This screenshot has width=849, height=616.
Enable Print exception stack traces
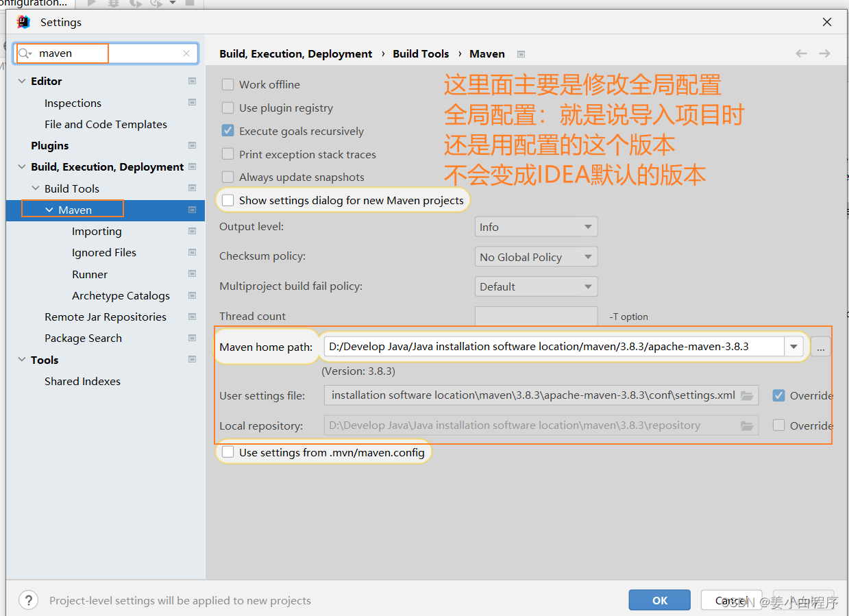pos(228,154)
